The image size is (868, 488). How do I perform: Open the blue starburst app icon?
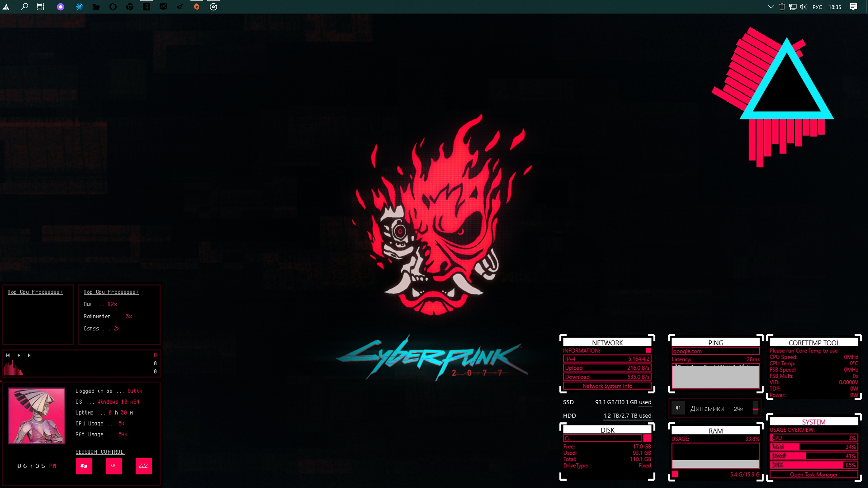(79, 7)
